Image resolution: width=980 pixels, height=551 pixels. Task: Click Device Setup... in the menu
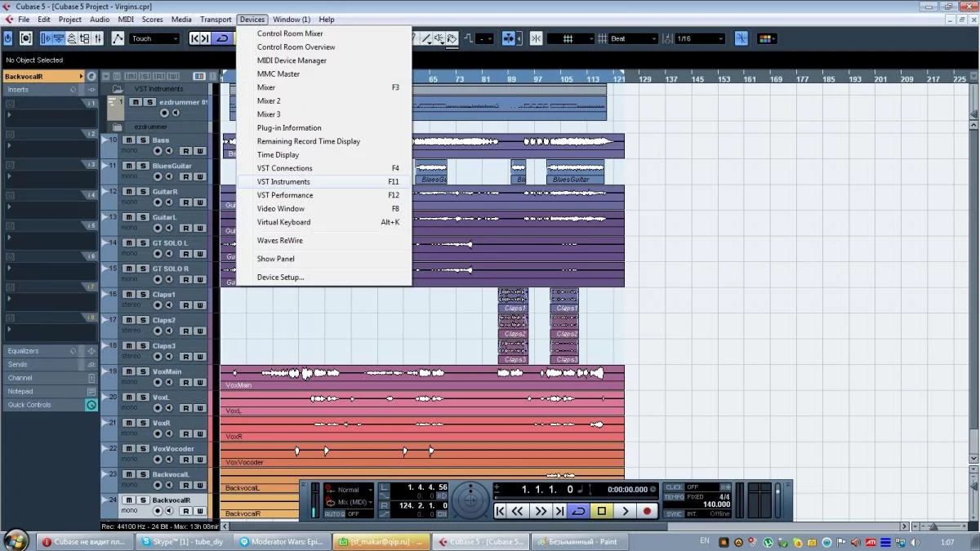pyautogui.click(x=280, y=278)
